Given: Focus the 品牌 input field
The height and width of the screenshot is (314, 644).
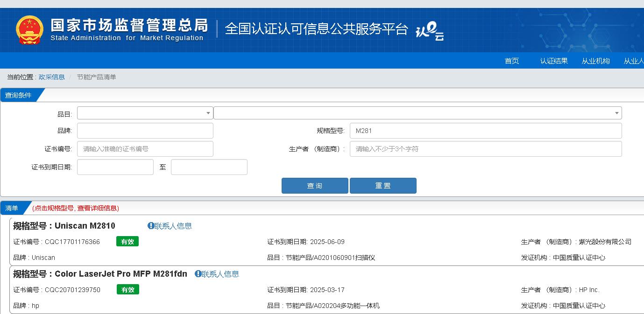Looking at the screenshot, I should pyautogui.click(x=145, y=131).
